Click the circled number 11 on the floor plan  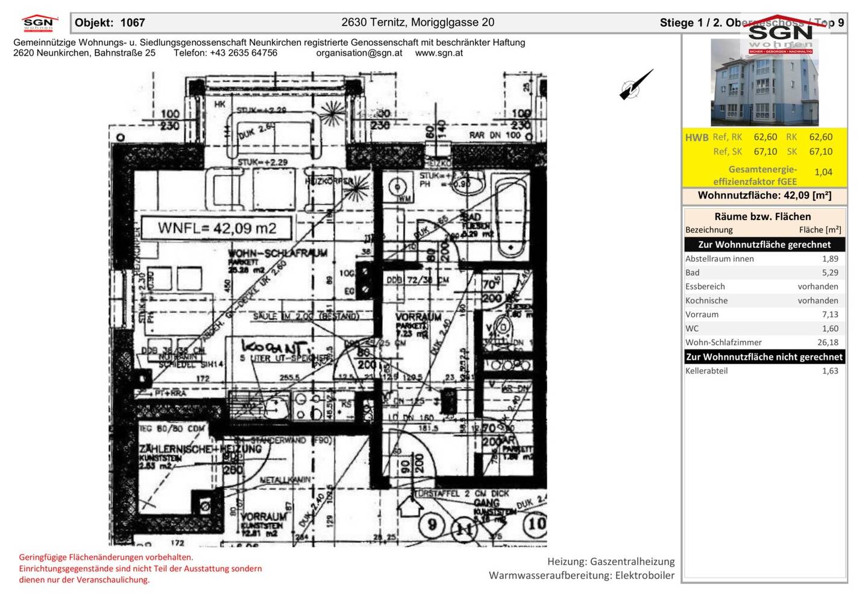[x=464, y=530]
